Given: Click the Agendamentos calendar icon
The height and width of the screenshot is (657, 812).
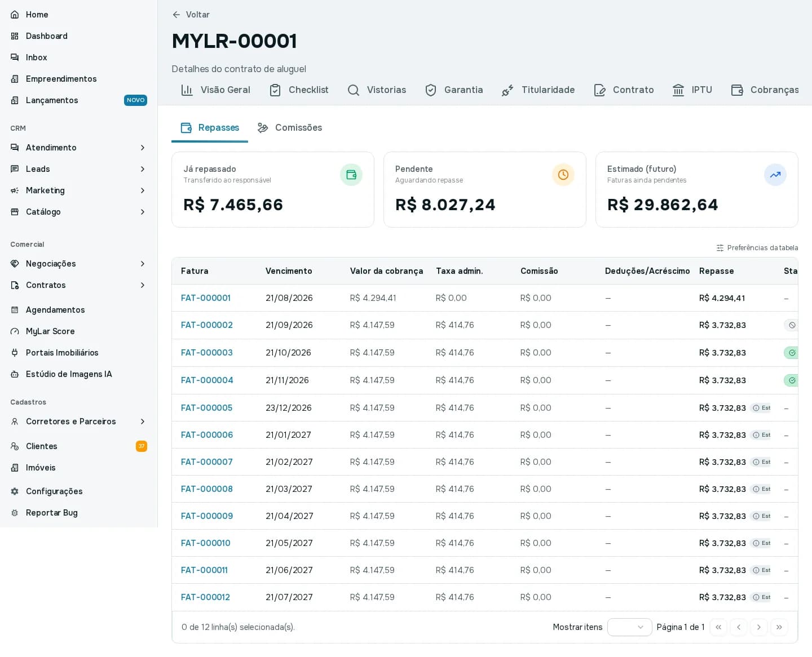Looking at the screenshot, I should pos(15,310).
